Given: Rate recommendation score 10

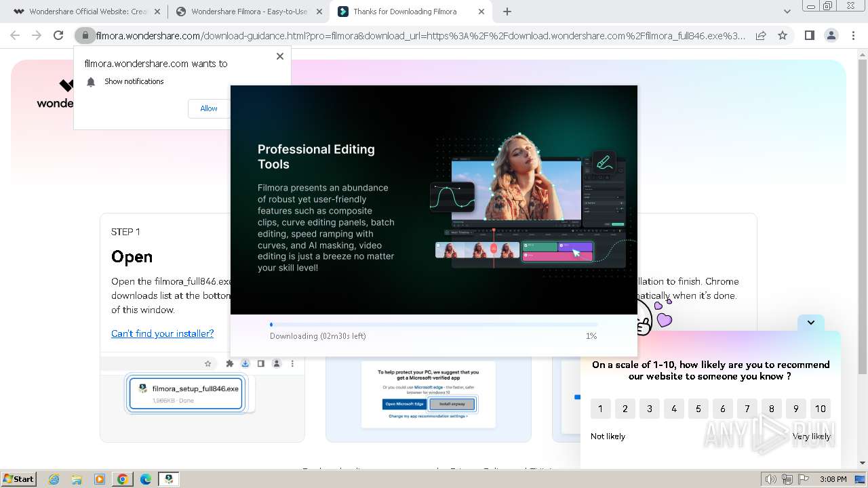Looking at the screenshot, I should (820, 409).
